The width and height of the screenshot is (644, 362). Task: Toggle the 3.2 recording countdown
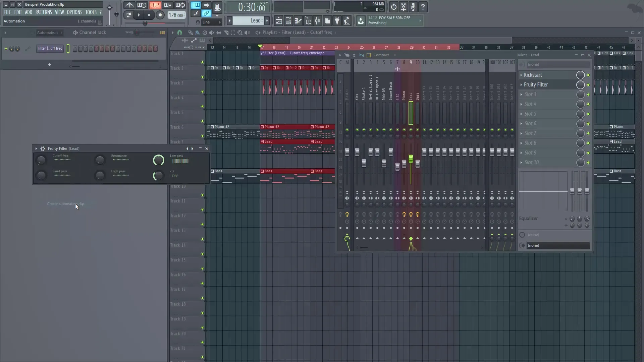point(155,5)
